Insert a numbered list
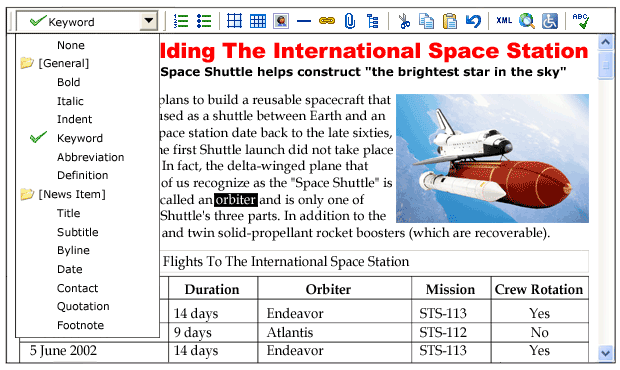Screen dimensions: 620x370 [x=181, y=21]
